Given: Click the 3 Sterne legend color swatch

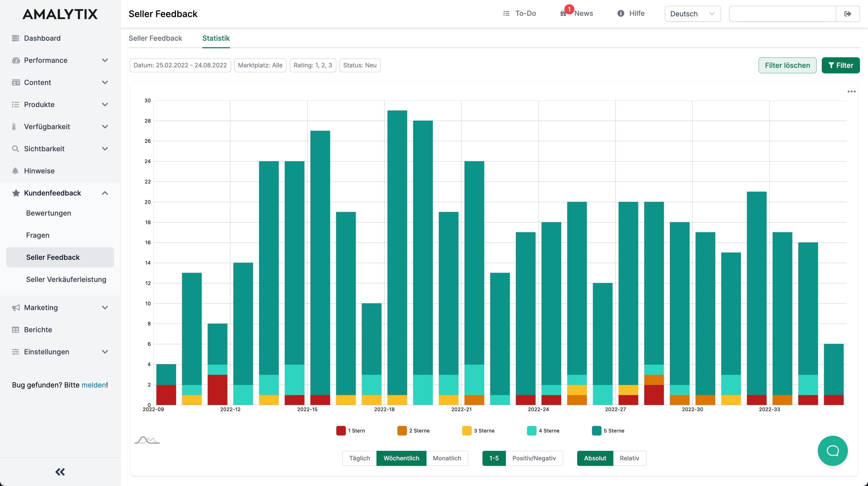Looking at the screenshot, I should click(x=467, y=431).
